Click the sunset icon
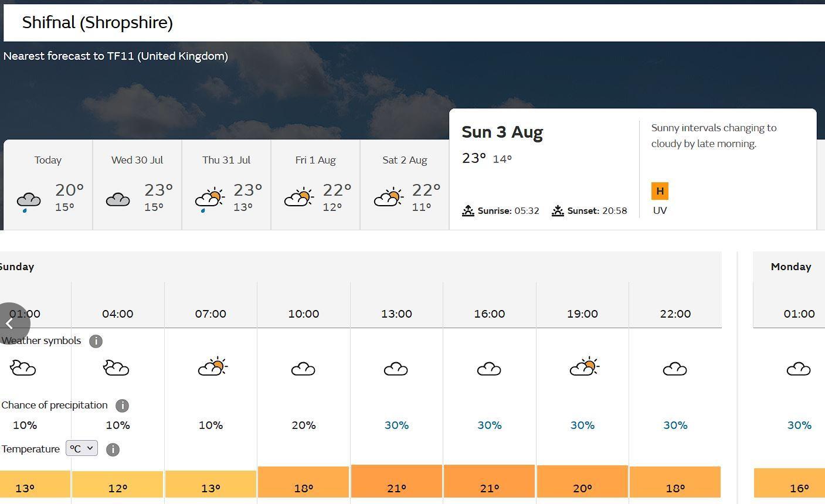Viewport: 825px width, 504px height. pyautogui.click(x=558, y=211)
